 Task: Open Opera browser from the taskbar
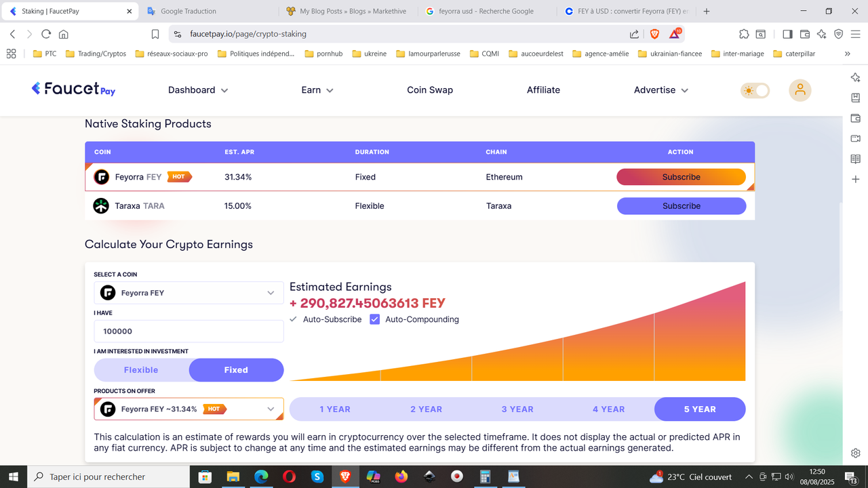(x=290, y=476)
